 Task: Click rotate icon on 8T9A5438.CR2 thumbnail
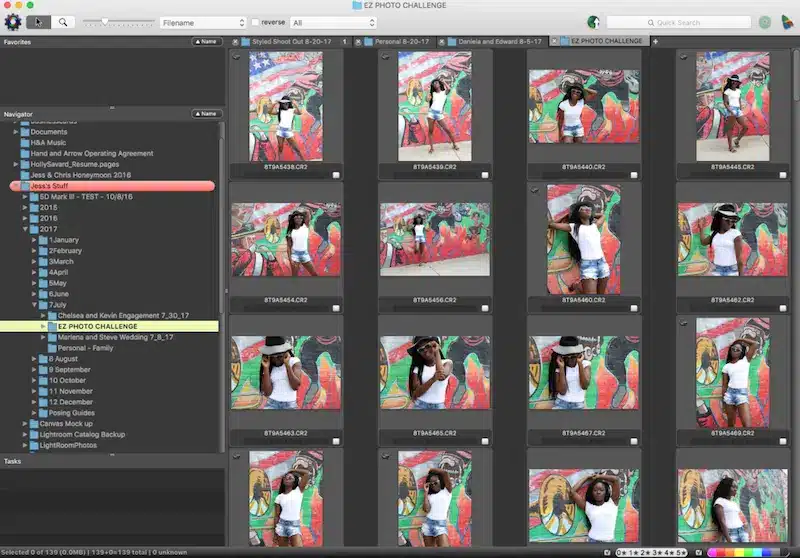pos(236,57)
